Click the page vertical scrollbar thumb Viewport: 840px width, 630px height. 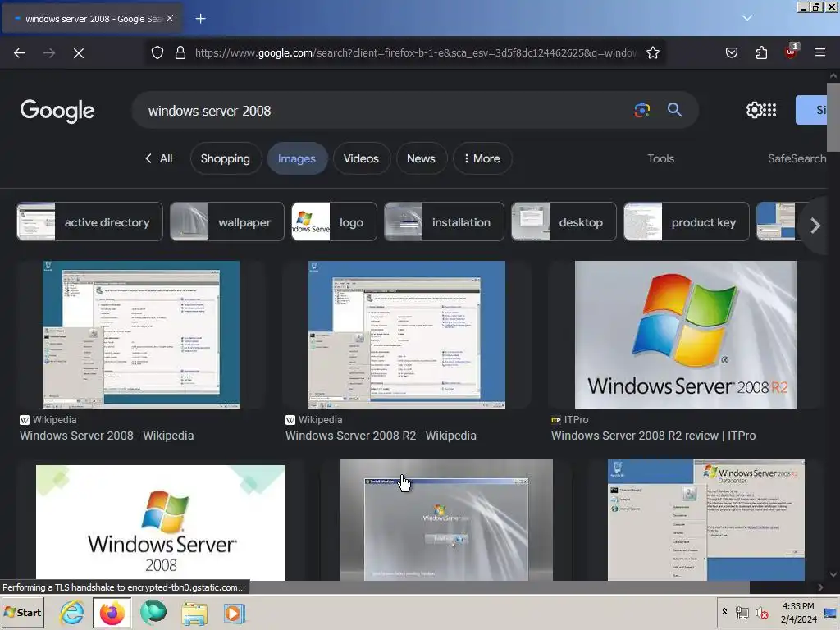833,116
